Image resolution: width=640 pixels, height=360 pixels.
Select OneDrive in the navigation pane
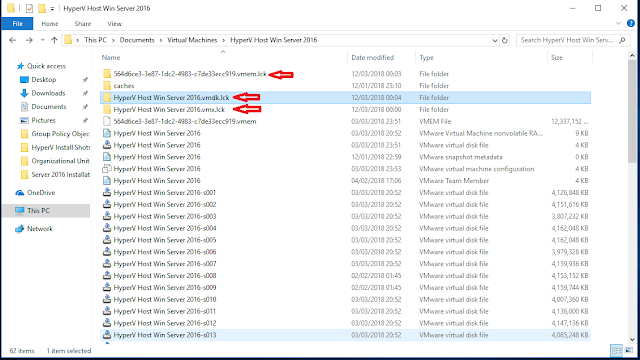click(x=41, y=193)
